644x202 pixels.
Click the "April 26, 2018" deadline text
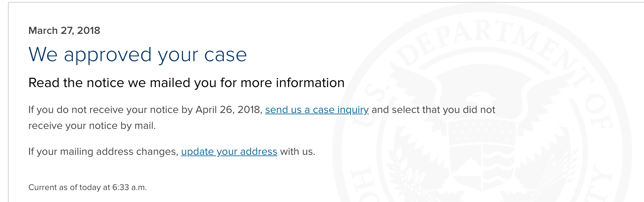[x=229, y=110]
